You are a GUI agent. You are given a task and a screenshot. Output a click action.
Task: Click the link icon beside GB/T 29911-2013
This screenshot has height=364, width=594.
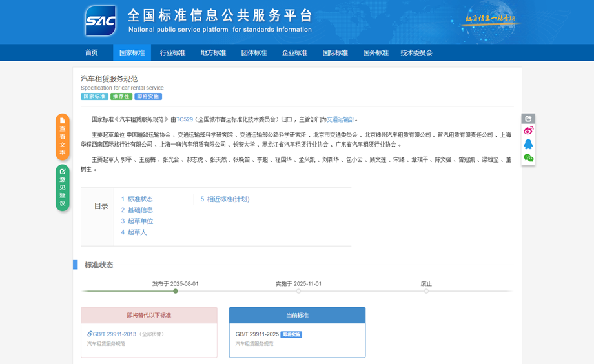[x=90, y=334]
